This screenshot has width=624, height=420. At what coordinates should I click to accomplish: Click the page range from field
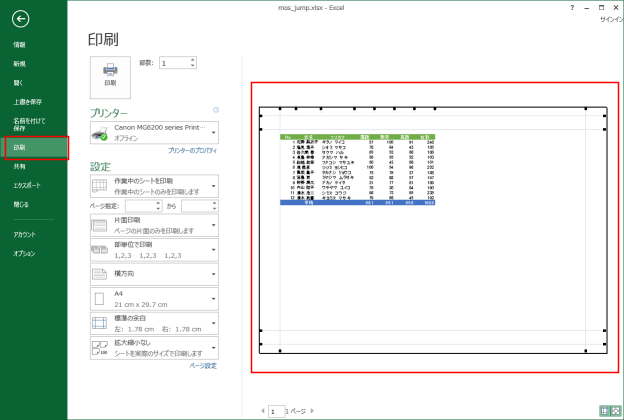coord(140,206)
